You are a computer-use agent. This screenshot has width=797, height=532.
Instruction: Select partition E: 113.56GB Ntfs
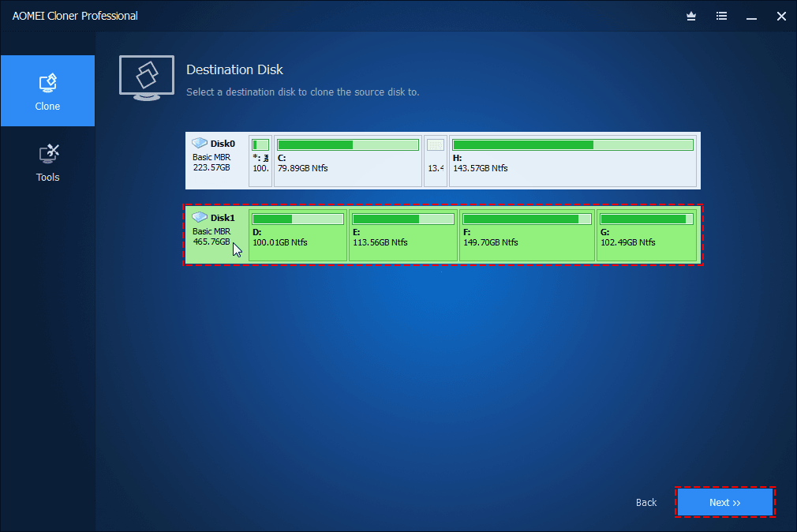pos(403,235)
